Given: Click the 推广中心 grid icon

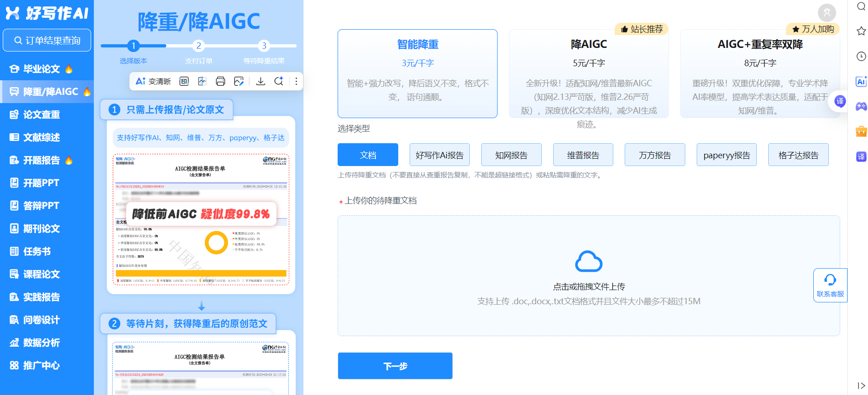Looking at the screenshot, I should click(x=15, y=365).
